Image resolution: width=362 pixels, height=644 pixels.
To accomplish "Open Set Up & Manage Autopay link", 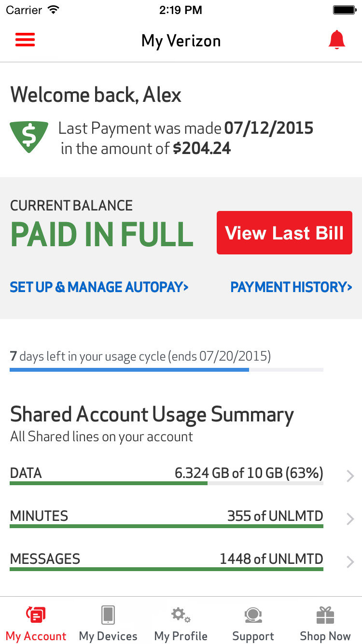I will click(x=99, y=287).
